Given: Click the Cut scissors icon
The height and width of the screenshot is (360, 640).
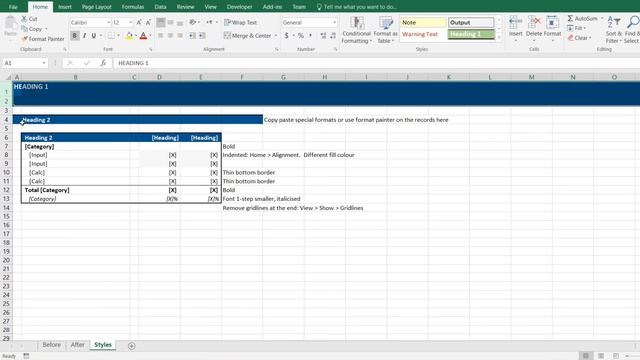Looking at the screenshot, I should point(24,19).
